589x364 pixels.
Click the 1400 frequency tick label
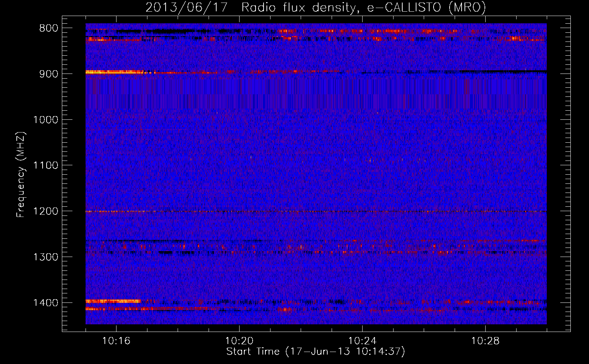[x=46, y=303]
